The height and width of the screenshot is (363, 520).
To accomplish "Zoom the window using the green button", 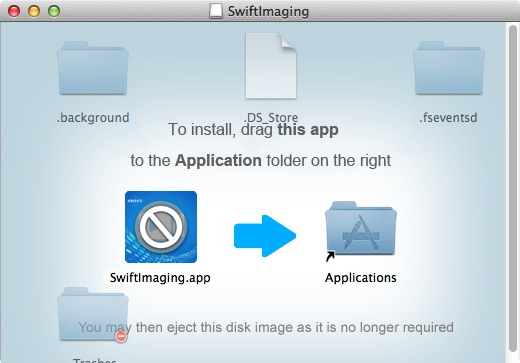I will tap(54, 11).
